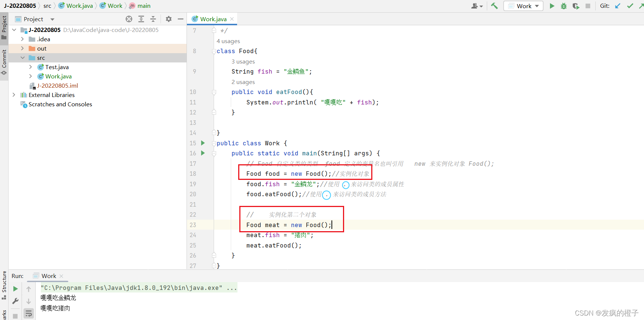The height and width of the screenshot is (320, 644).
Task: Fold the main method at line 16
Action: pos(214,153)
